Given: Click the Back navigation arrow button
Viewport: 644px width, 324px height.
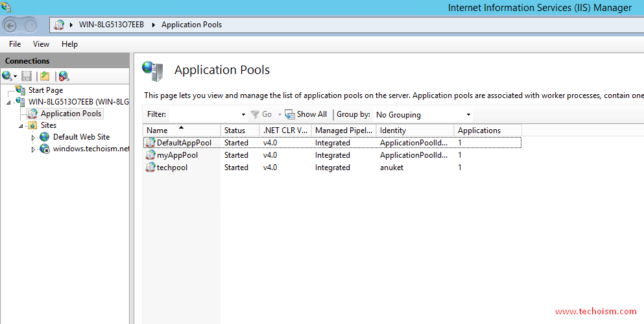Looking at the screenshot, I should coord(10,25).
